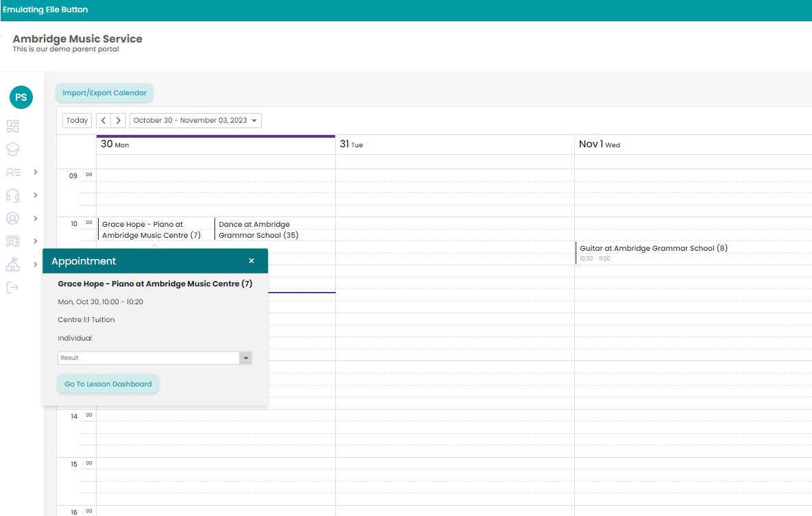
Task: Jump to Today in the calendar
Action: click(x=77, y=120)
